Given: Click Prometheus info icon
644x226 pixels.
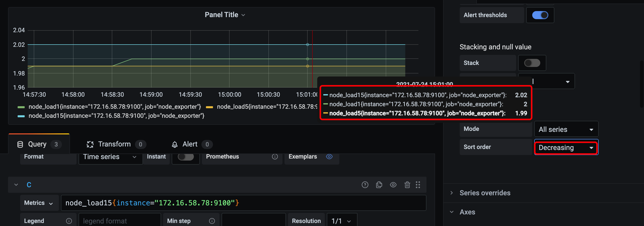Looking at the screenshot, I should [275, 157].
